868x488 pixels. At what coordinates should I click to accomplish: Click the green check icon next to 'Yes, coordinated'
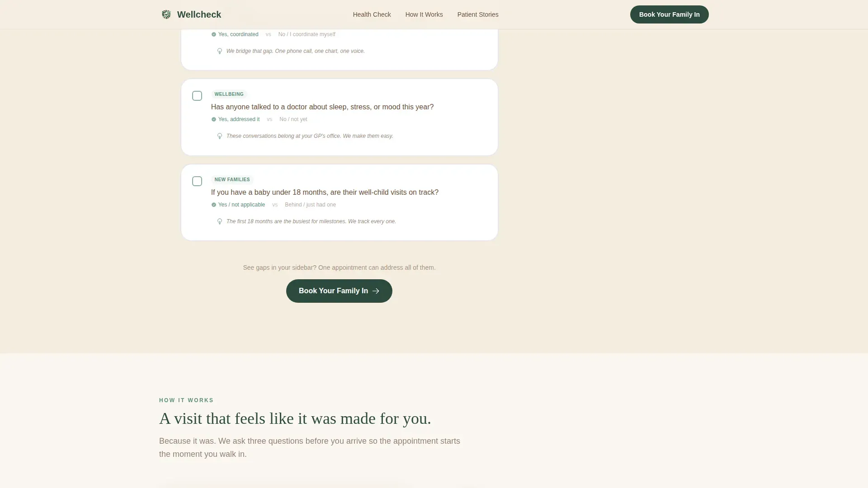[214, 34]
